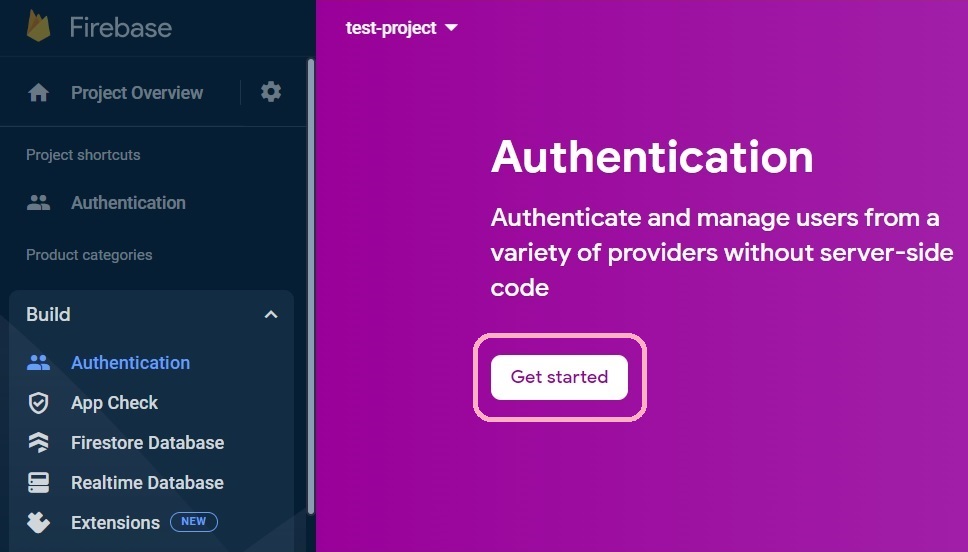Click the 'Project shortcuts' label
The width and height of the screenshot is (968, 552).
click(83, 155)
